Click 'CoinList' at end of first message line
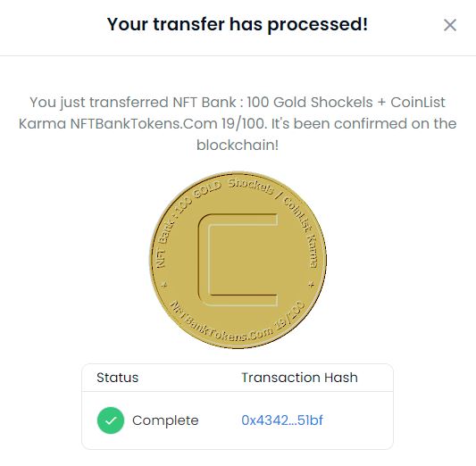476x466 pixels. [418, 103]
